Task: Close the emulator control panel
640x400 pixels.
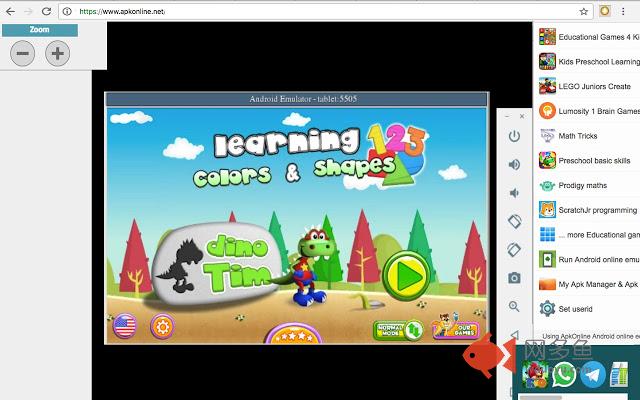Action: tap(522, 116)
